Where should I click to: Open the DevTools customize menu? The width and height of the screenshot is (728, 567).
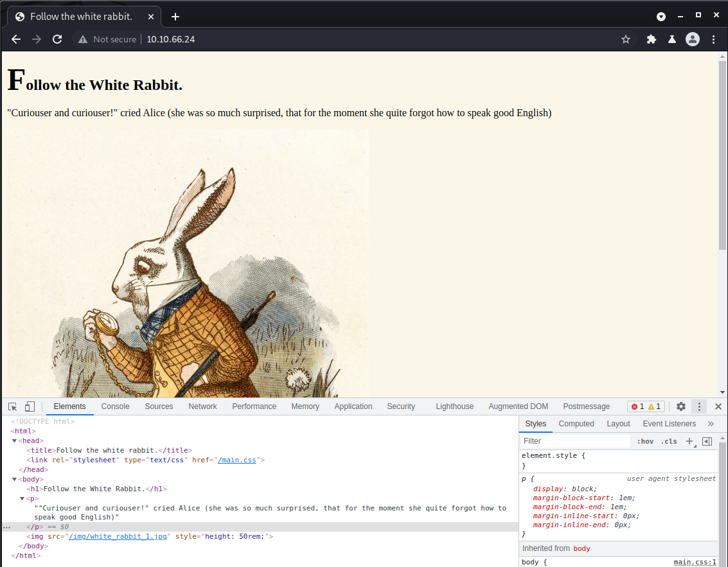click(699, 406)
